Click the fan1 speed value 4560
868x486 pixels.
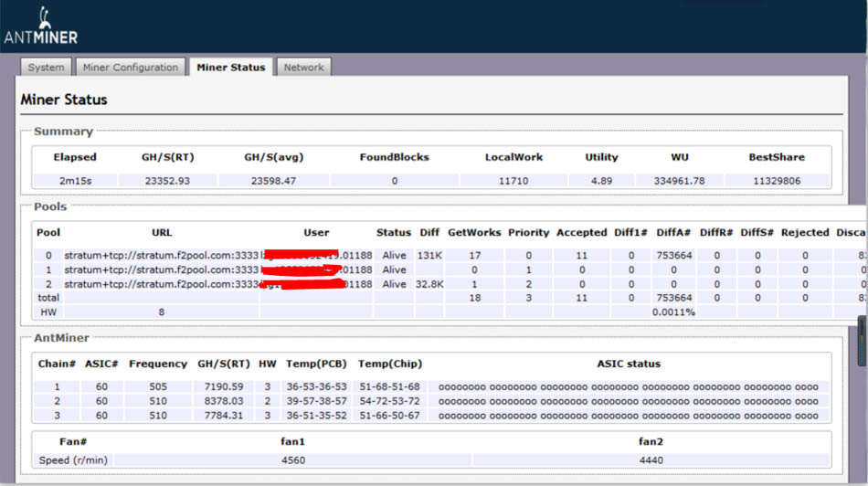(292, 460)
